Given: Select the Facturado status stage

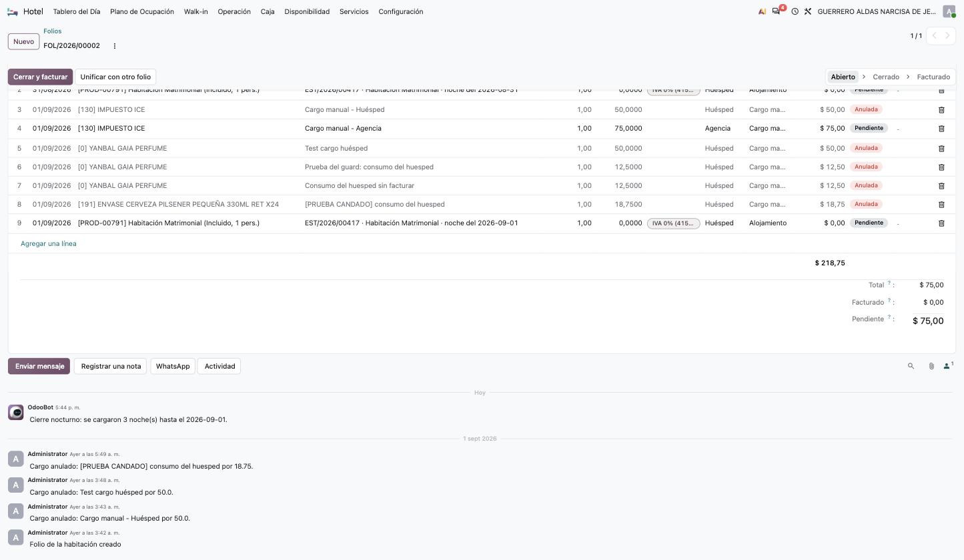Looking at the screenshot, I should 933,77.
